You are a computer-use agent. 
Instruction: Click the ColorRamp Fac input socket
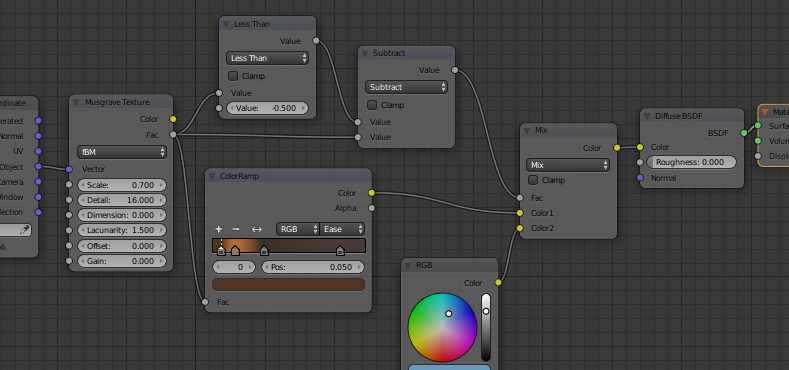pyautogui.click(x=205, y=302)
